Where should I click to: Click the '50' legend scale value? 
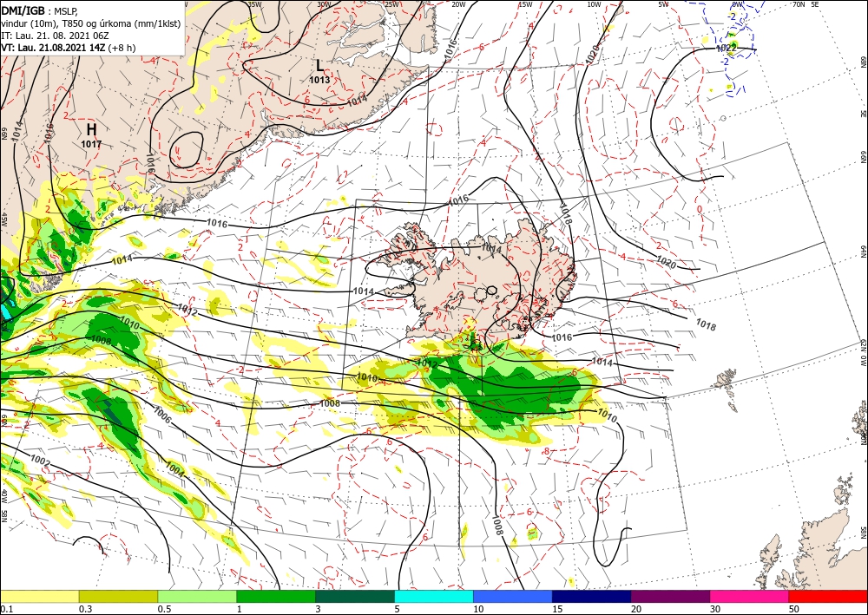coord(794,609)
